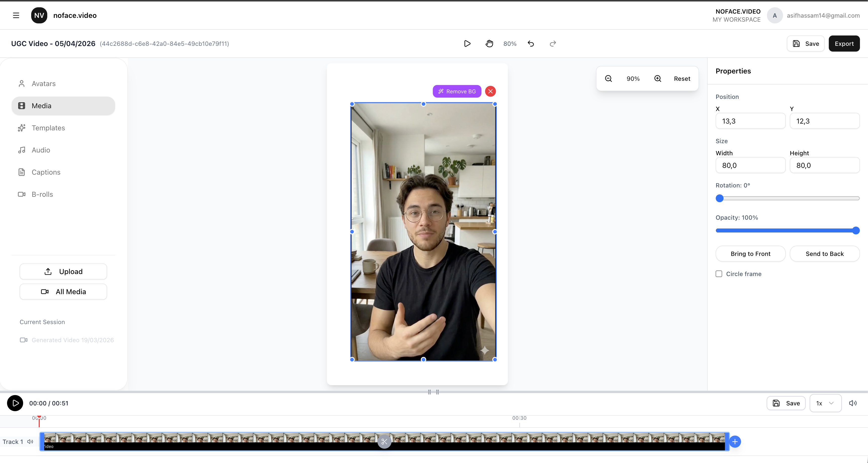Viewport: 868px width, 463px height.
Task: Zoom in the canvas with magnifier plus
Action: pyautogui.click(x=658, y=79)
